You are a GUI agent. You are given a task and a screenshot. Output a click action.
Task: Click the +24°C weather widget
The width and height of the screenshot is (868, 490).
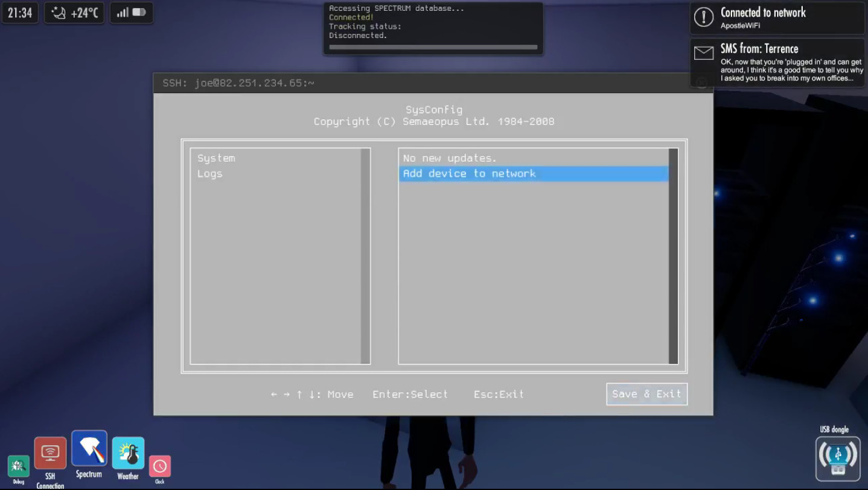click(75, 13)
